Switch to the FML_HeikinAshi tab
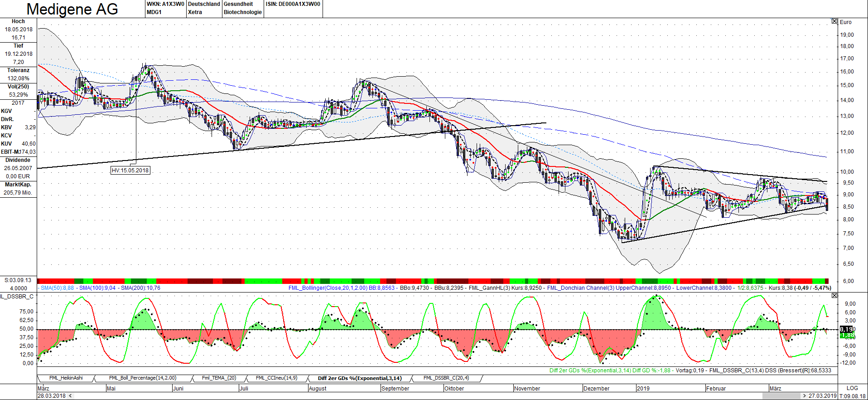868x400 pixels. (x=66, y=378)
